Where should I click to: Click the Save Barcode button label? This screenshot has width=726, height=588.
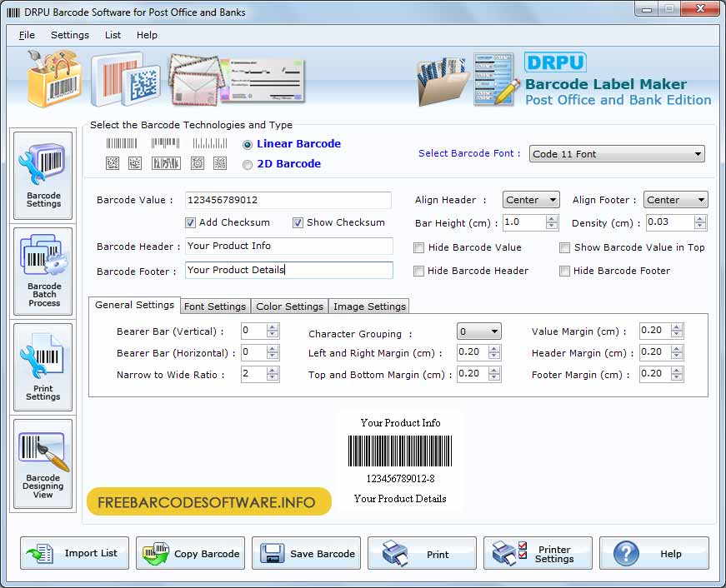tap(323, 554)
